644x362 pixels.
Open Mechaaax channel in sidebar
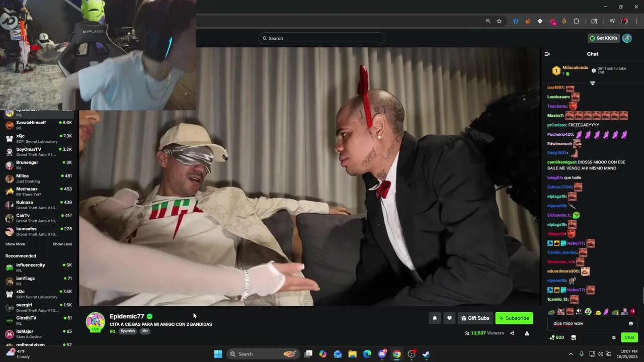pyautogui.click(x=39, y=192)
